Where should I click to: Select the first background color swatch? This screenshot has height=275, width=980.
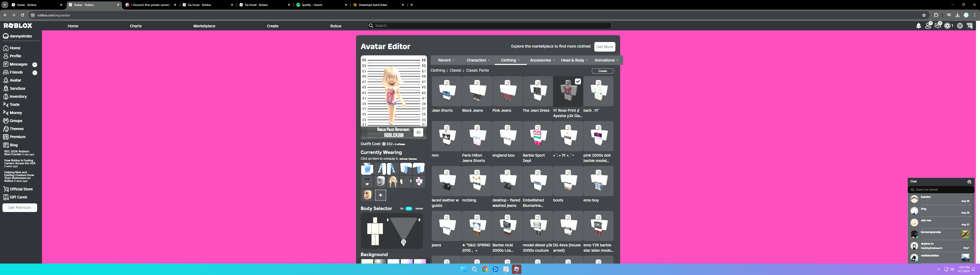pos(367,261)
